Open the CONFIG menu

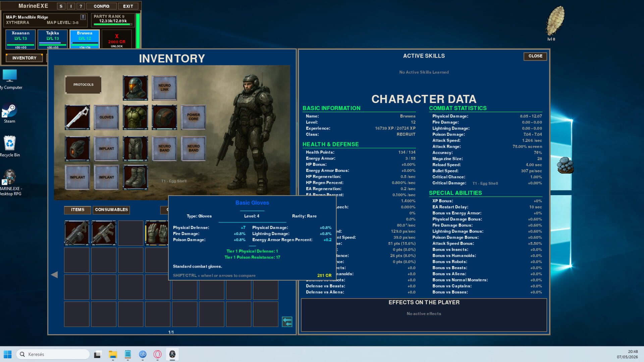click(x=101, y=6)
